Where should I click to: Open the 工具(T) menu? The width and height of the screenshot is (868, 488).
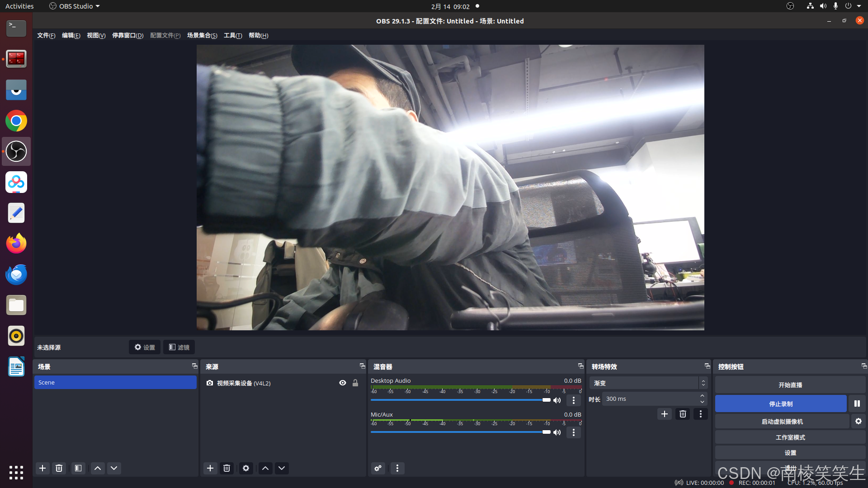[233, 35]
